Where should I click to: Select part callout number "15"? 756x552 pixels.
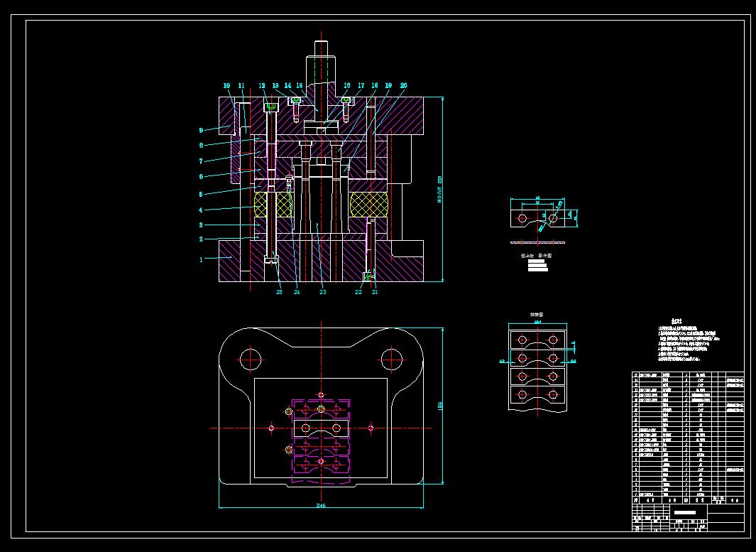coord(300,85)
